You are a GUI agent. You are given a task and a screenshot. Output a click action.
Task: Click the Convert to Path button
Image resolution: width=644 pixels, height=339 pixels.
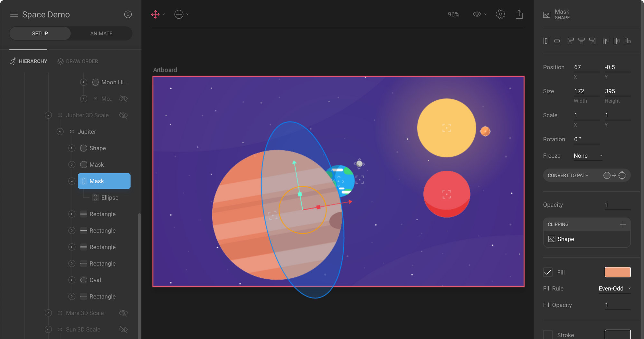[587, 175]
